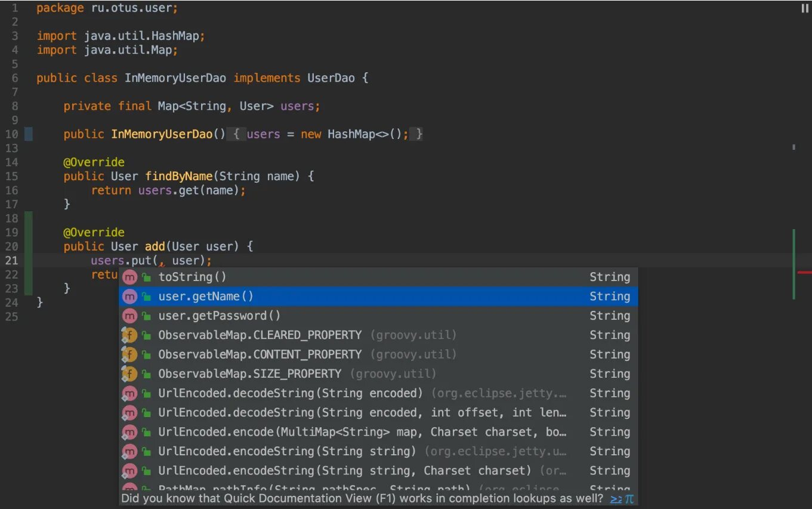Click the pi icon in the completion popup footer
Screen dimensions: 812x509
(x=629, y=498)
